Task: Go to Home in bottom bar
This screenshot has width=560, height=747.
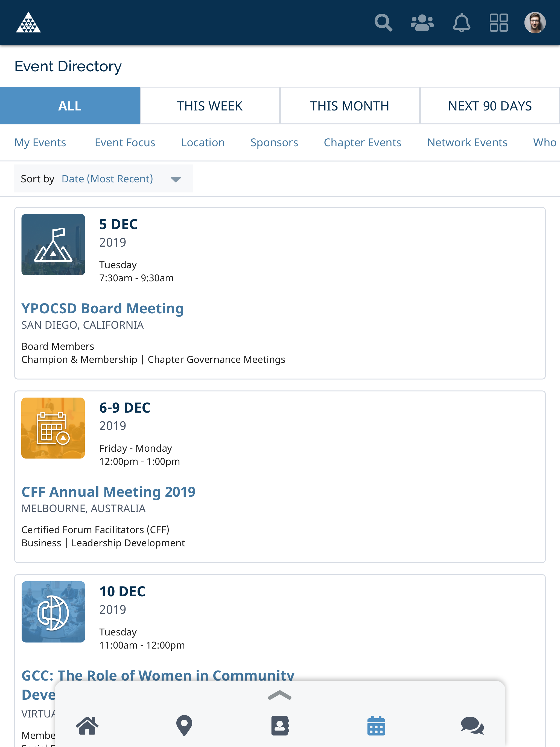Action: pos(87,725)
